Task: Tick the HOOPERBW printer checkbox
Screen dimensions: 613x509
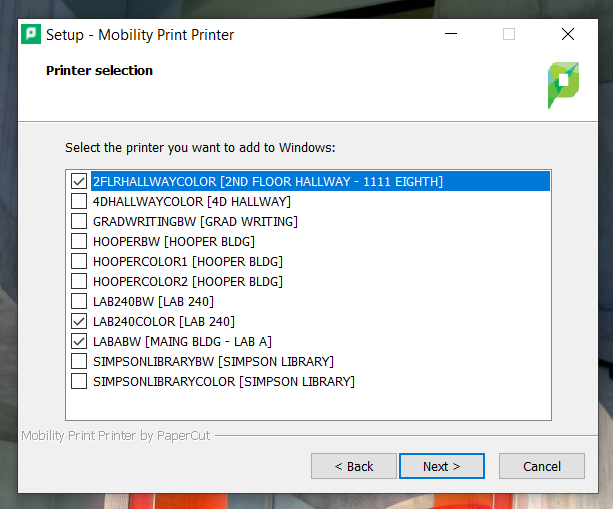Action: point(79,241)
